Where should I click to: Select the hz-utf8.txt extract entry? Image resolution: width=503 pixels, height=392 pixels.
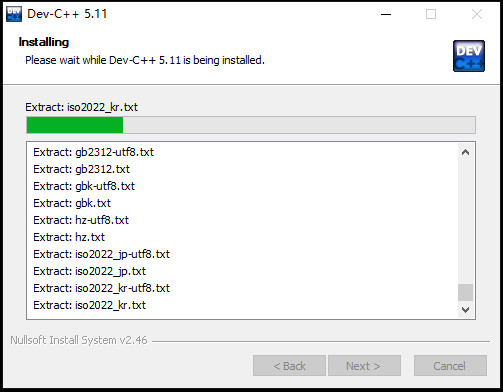[x=81, y=220]
